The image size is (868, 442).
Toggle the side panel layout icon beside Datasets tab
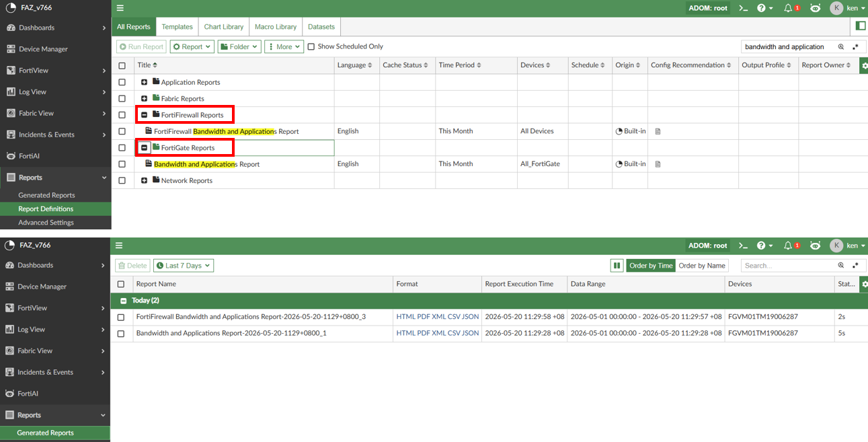[860, 26]
